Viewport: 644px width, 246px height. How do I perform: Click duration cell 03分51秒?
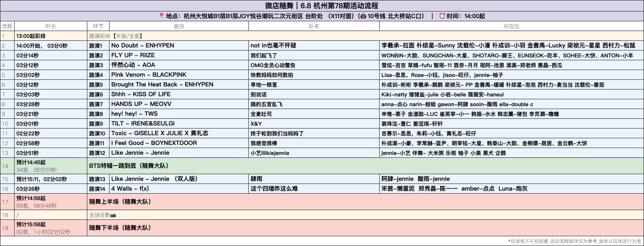coord(51,153)
